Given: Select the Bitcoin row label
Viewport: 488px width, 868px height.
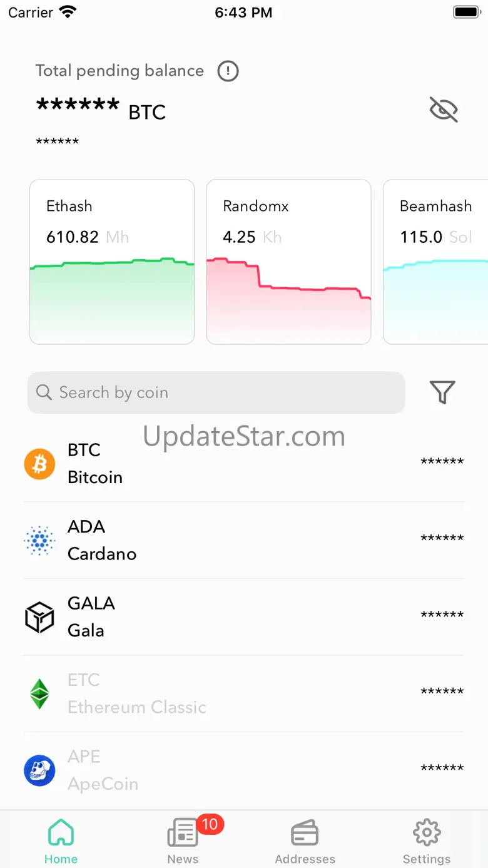Looking at the screenshot, I should coord(95,464).
